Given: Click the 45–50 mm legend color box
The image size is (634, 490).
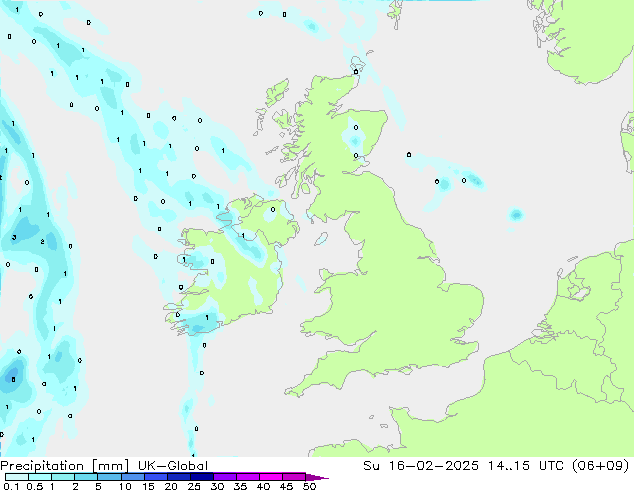Looking at the screenshot, I should click(294, 477).
